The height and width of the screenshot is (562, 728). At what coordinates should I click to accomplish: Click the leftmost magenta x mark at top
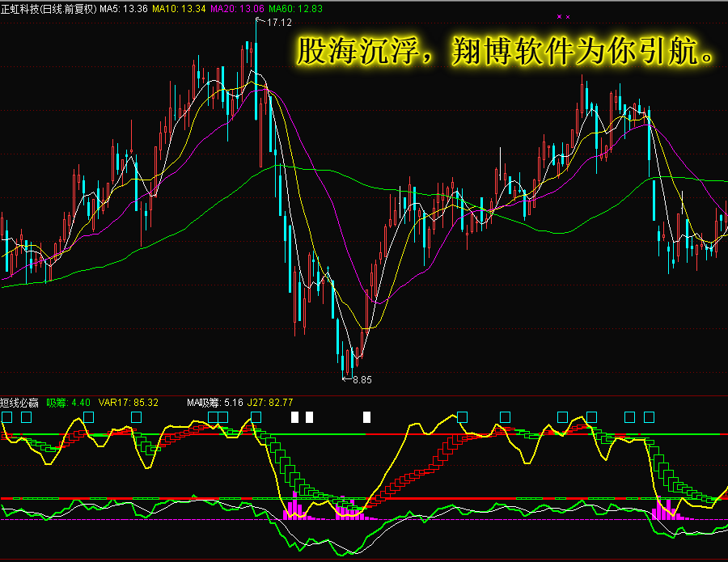pos(560,16)
